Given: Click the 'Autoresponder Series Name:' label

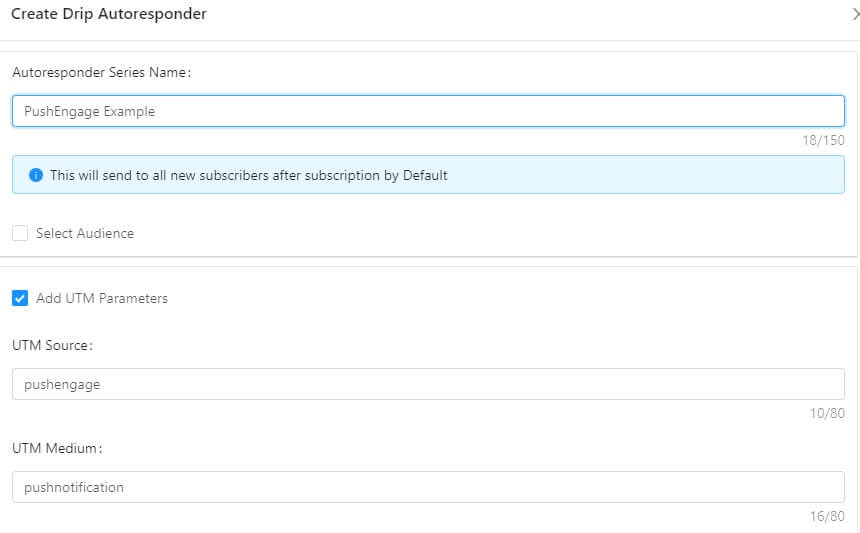Looking at the screenshot, I should [101, 72].
